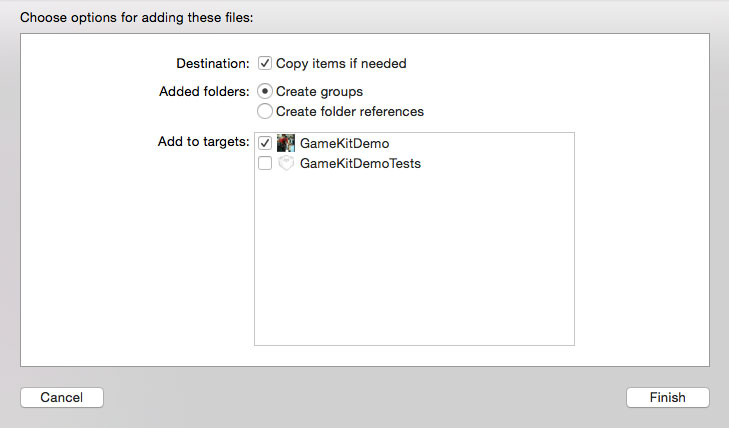Click the white options panel right of Destination row

tap(560, 63)
